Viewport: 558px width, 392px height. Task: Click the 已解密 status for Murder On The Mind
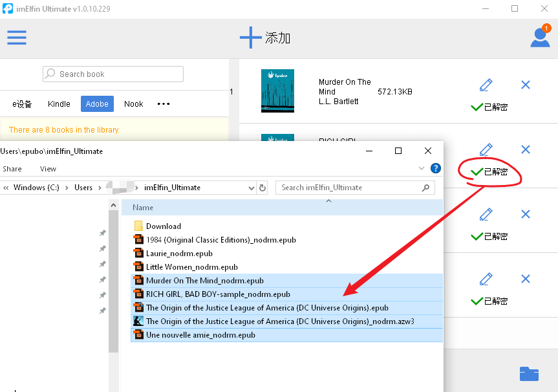point(489,107)
